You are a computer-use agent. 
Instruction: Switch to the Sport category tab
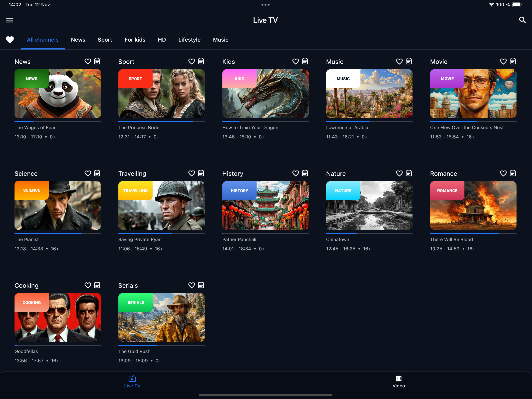pos(105,40)
